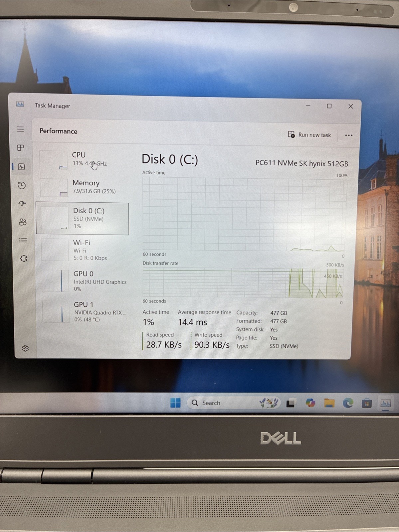Click the 28.7 KB/s read speed value
The image size is (399, 532).
click(x=164, y=345)
